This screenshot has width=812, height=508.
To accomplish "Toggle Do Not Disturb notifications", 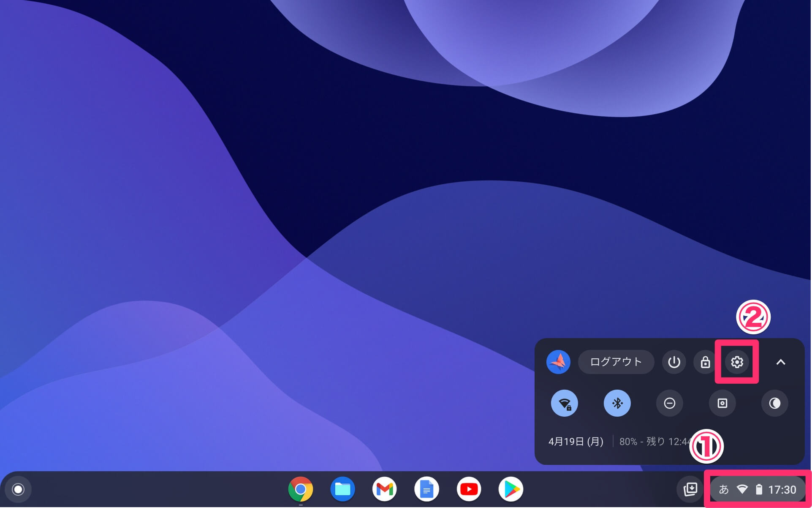I will tap(670, 403).
